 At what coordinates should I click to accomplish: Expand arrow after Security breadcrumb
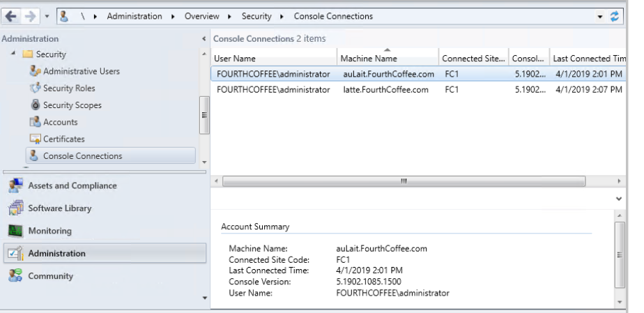click(x=282, y=17)
